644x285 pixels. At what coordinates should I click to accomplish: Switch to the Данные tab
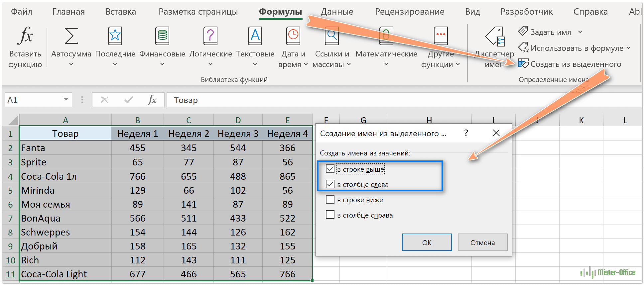click(337, 12)
